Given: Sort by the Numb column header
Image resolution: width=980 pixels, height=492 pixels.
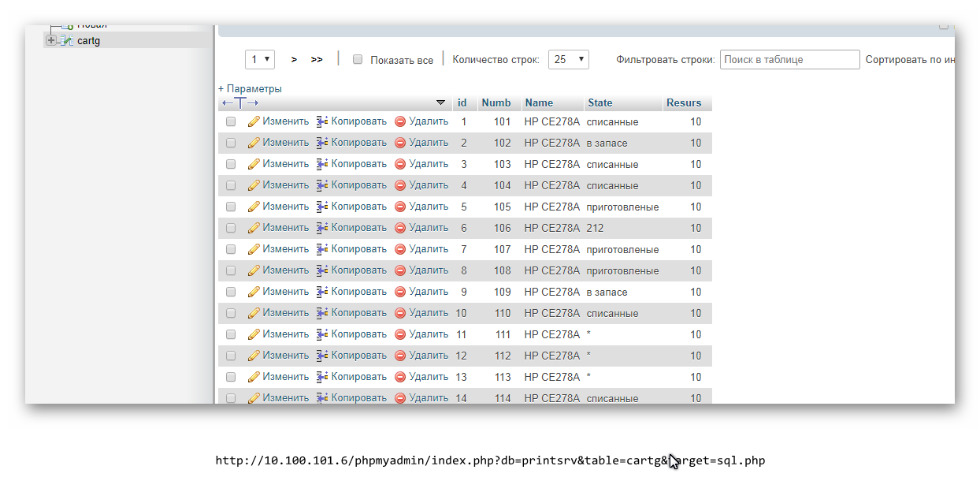Looking at the screenshot, I should tap(496, 102).
